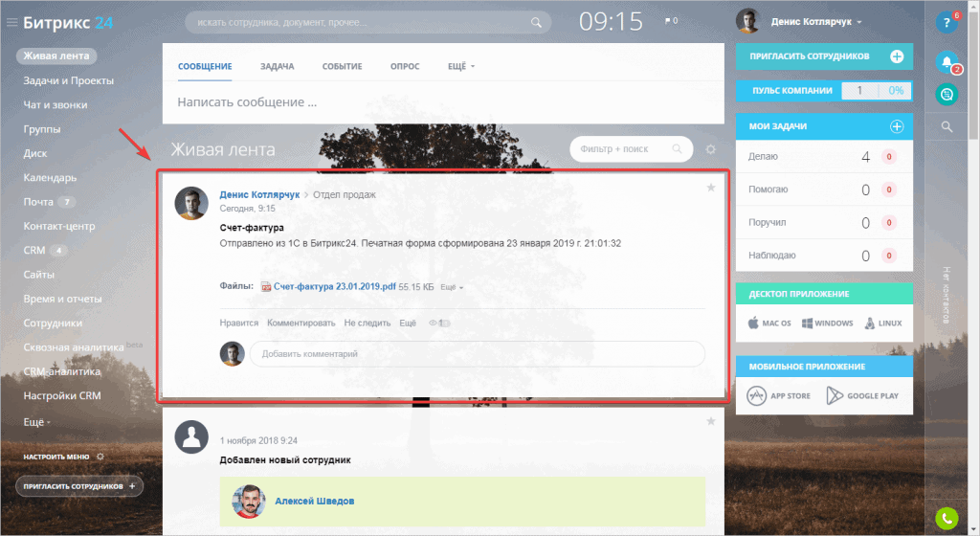Click the green phone call icon
The image size is (980, 536).
(x=947, y=518)
